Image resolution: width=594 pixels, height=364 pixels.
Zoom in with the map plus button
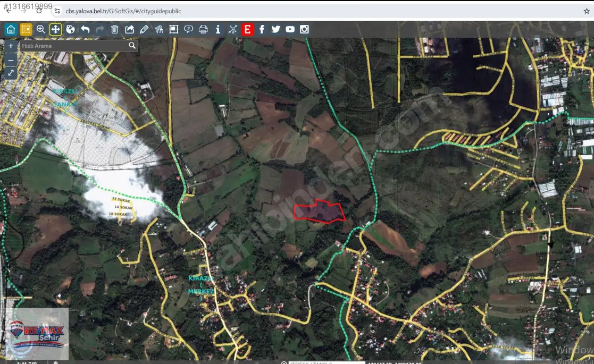coord(11,46)
